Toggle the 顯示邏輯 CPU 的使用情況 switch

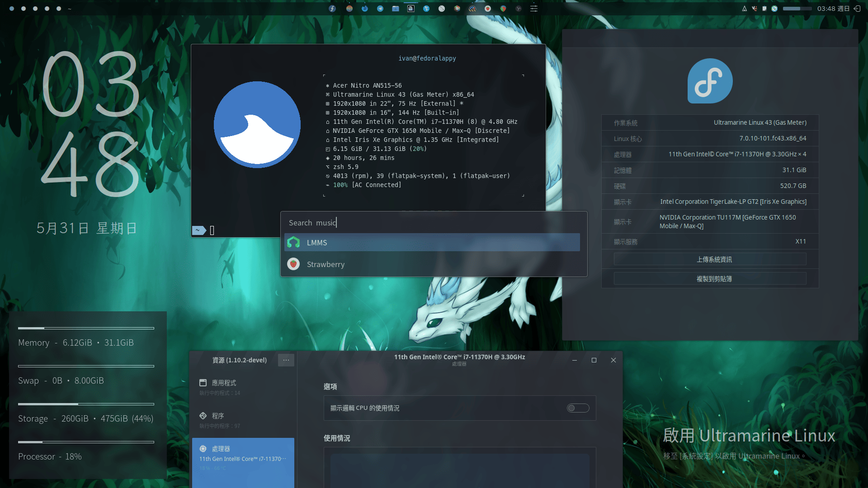(578, 408)
